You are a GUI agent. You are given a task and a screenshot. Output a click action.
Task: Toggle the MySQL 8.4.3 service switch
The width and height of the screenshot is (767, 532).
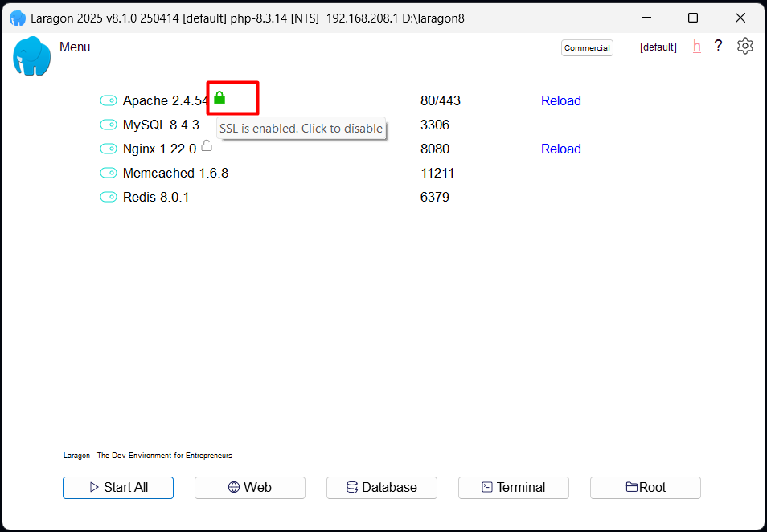point(109,125)
